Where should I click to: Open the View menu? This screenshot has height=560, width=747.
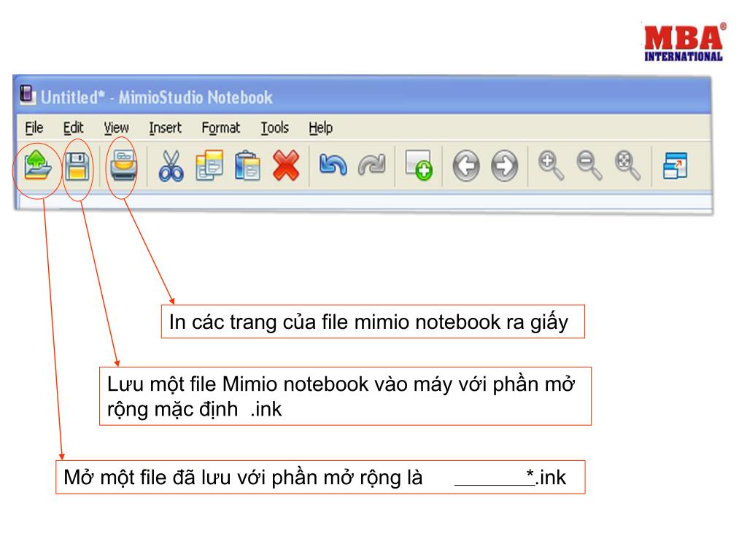tap(116, 128)
